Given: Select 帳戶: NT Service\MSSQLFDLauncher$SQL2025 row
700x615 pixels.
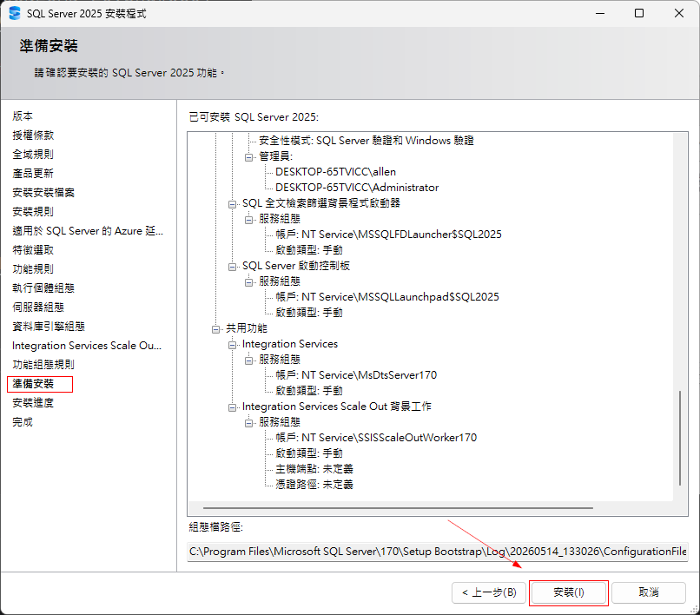Looking at the screenshot, I should tap(388, 235).
